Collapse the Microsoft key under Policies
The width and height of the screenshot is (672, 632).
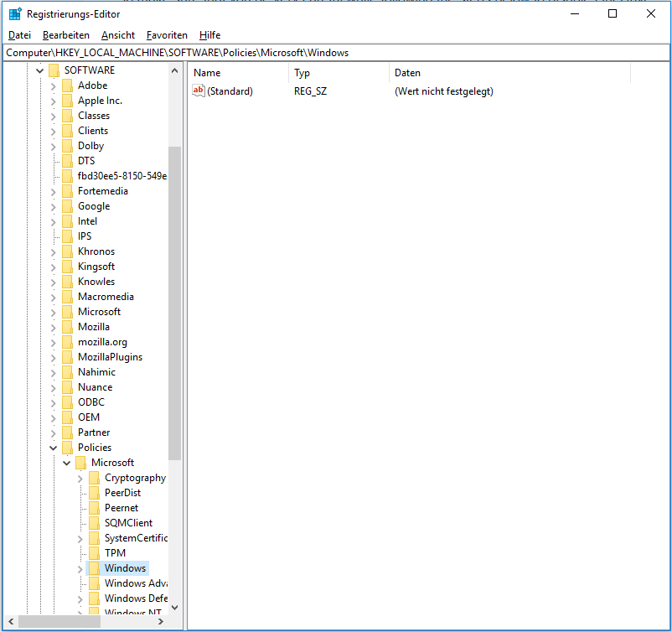click(x=67, y=463)
